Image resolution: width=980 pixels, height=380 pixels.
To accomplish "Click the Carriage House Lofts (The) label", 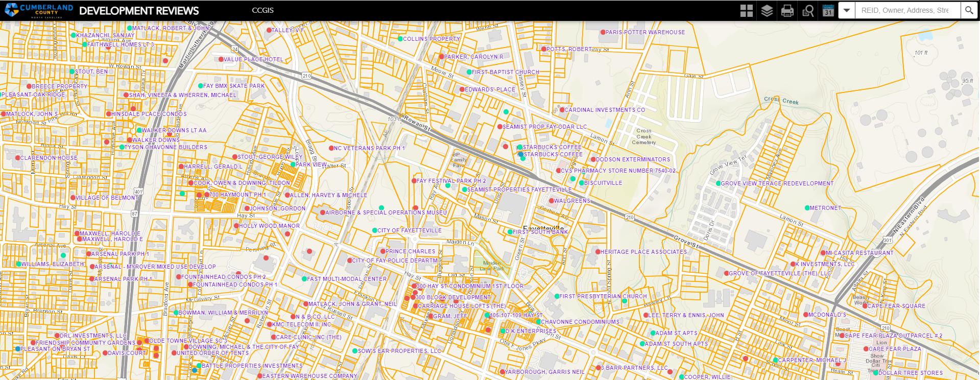I will [462, 306].
